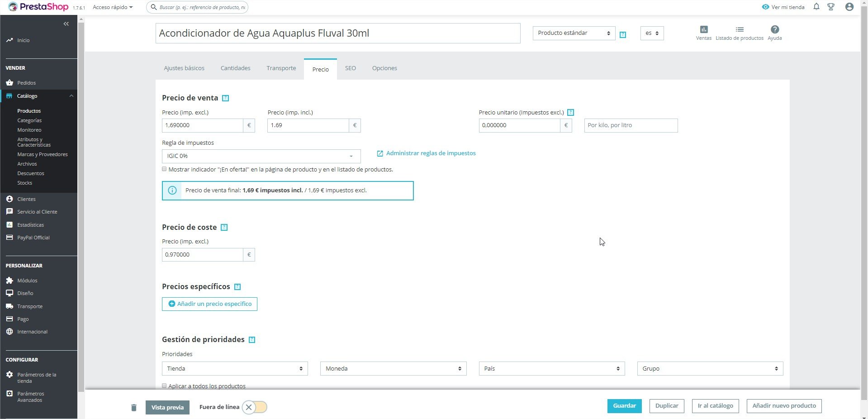Open the merchant expertise trophy icon
Viewport: 868px width, 419px height.
point(831,7)
